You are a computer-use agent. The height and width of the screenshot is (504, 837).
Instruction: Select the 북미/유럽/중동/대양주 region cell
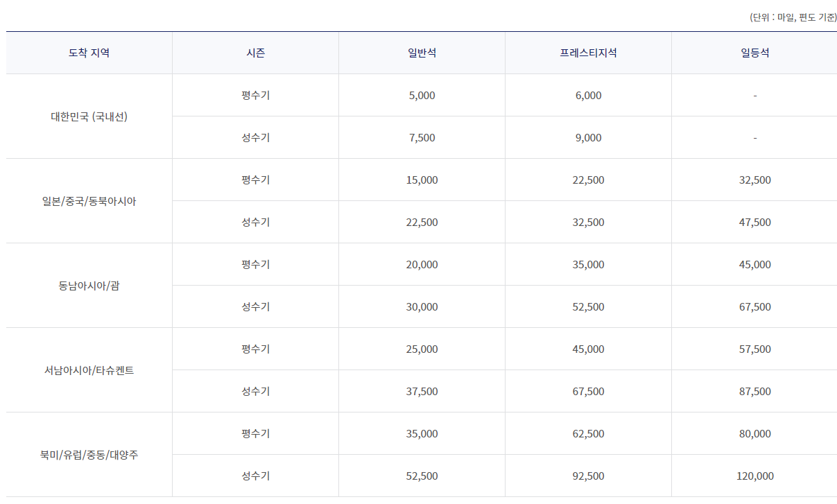[89, 455]
